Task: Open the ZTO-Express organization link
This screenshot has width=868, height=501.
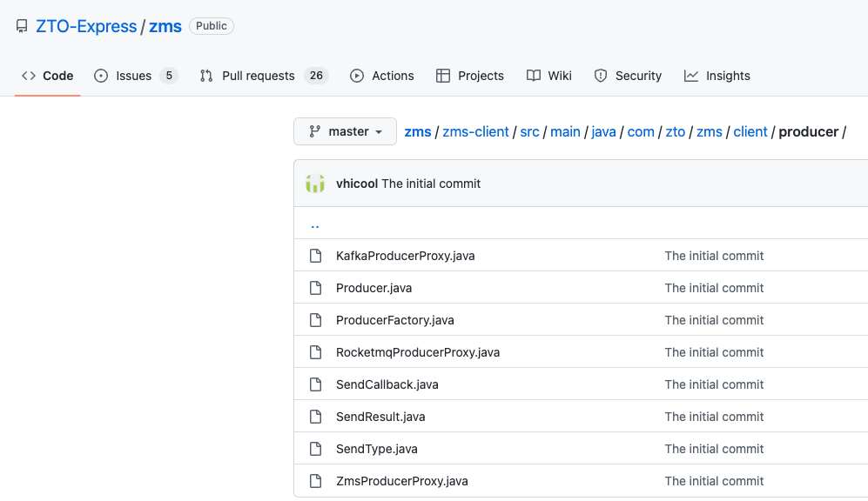Action: pos(86,26)
